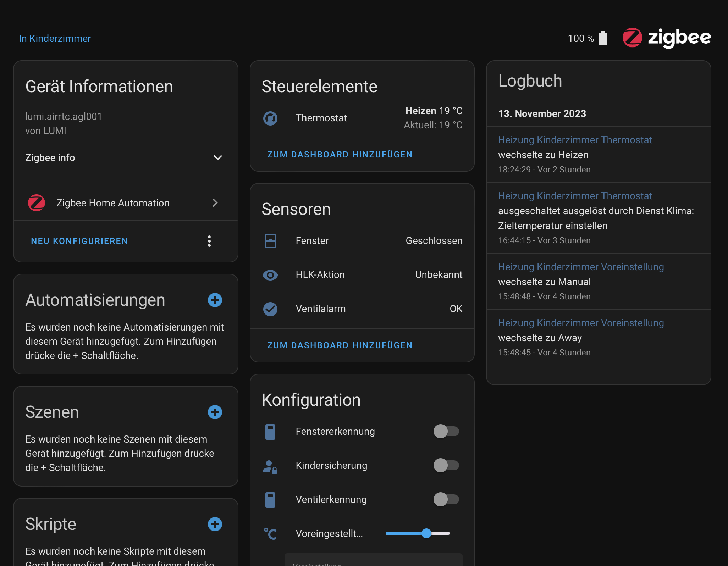Click the Ventilalarm checkmark icon
The width and height of the screenshot is (728, 566).
(270, 309)
